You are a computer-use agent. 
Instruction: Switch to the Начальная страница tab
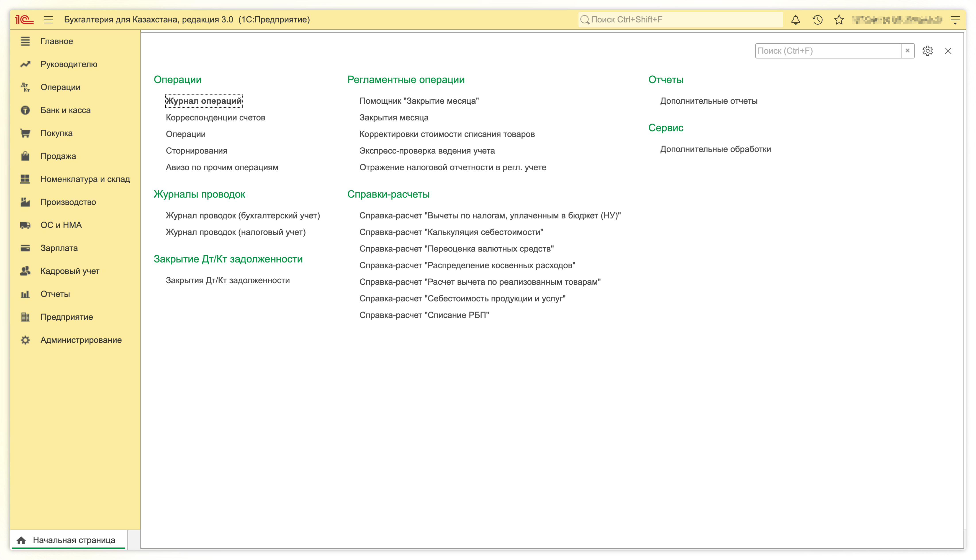click(69, 540)
